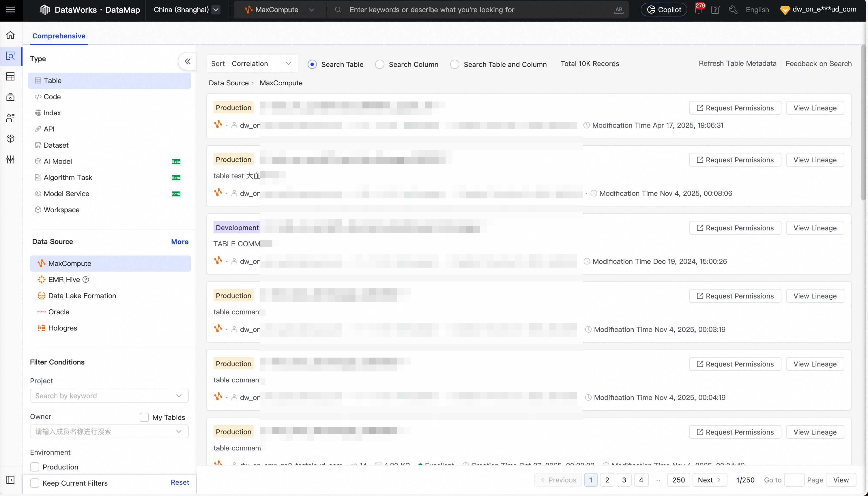868x496 pixels.
Task: Select the Search Column radio button
Action: pos(380,64)
